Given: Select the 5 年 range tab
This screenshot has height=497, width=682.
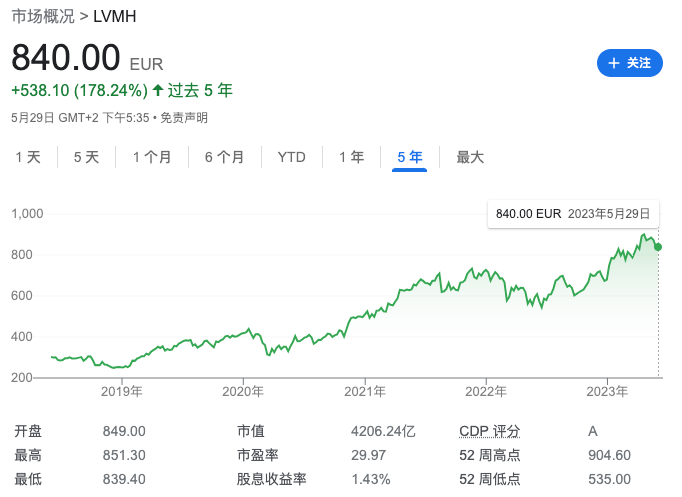Looking at the screenshot, I should tap(410, 157).
